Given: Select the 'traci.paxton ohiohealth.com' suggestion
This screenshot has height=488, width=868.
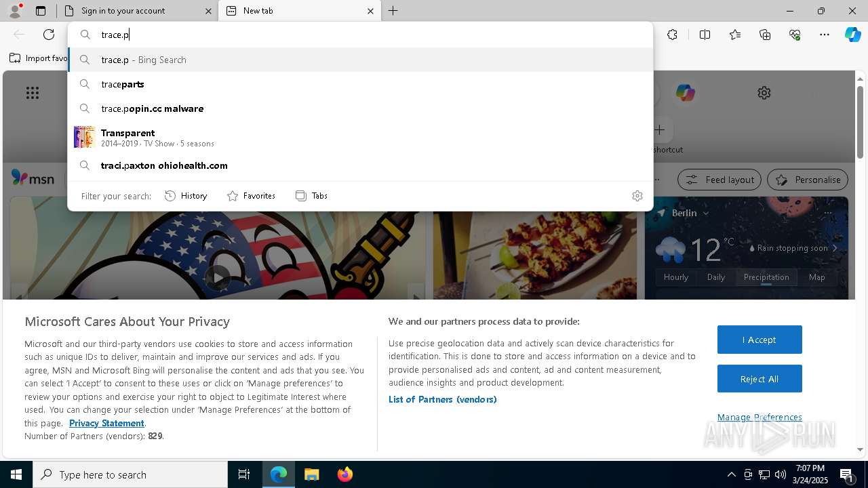Looking at the screenshot, I should pos(360,165).
